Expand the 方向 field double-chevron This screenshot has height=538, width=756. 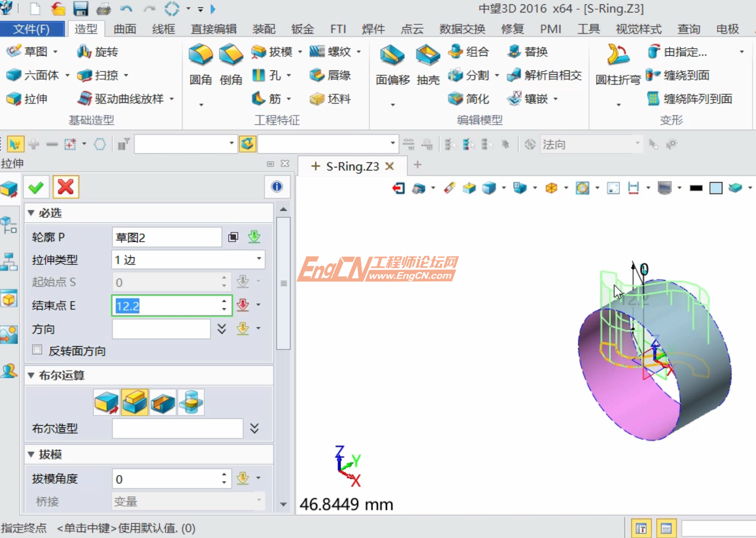tap(222, 329)
